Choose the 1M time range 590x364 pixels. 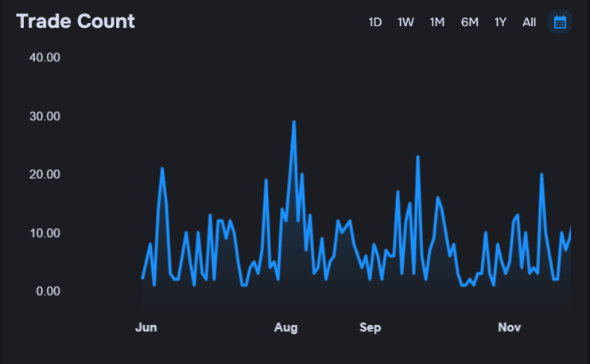click(x=437, y=22)
